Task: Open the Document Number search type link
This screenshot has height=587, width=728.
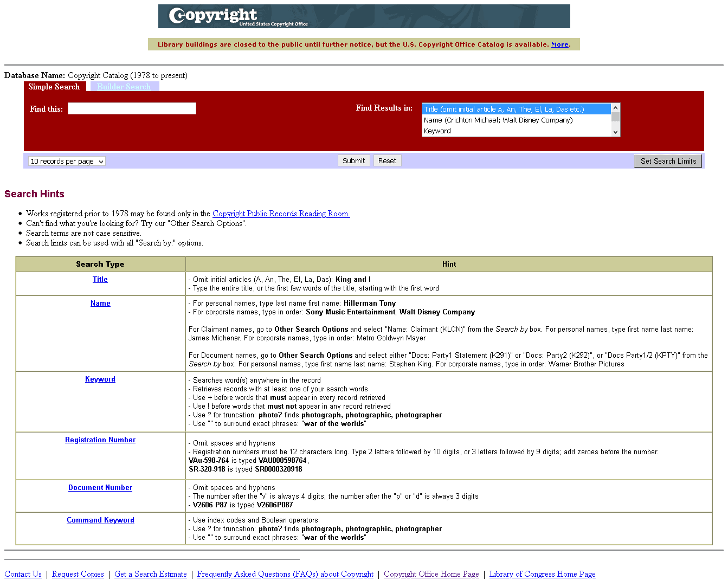Action: click(100, 488)
